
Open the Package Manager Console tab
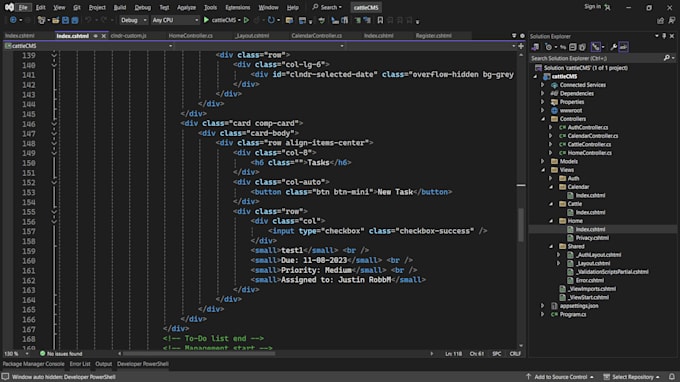point(33,364)
